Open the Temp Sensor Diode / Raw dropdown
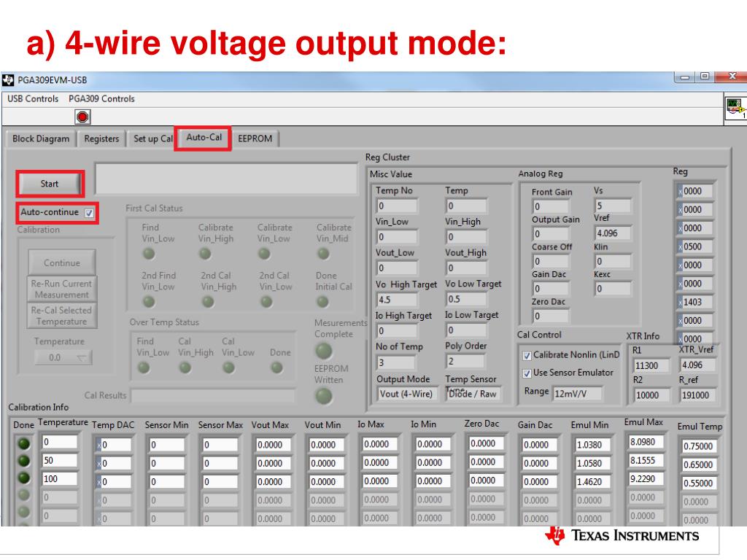The height and width of the screenshot is (560, 747). (x=473, y=394)
